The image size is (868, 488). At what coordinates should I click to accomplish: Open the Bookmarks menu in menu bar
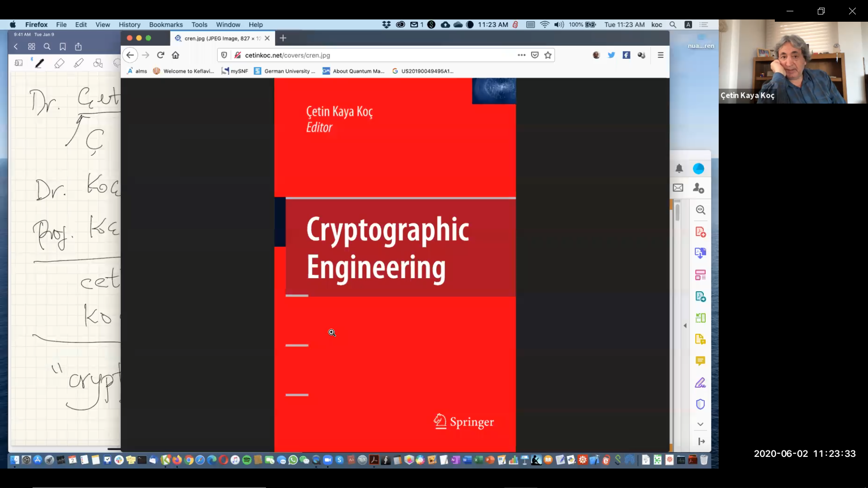coord(166,25)
